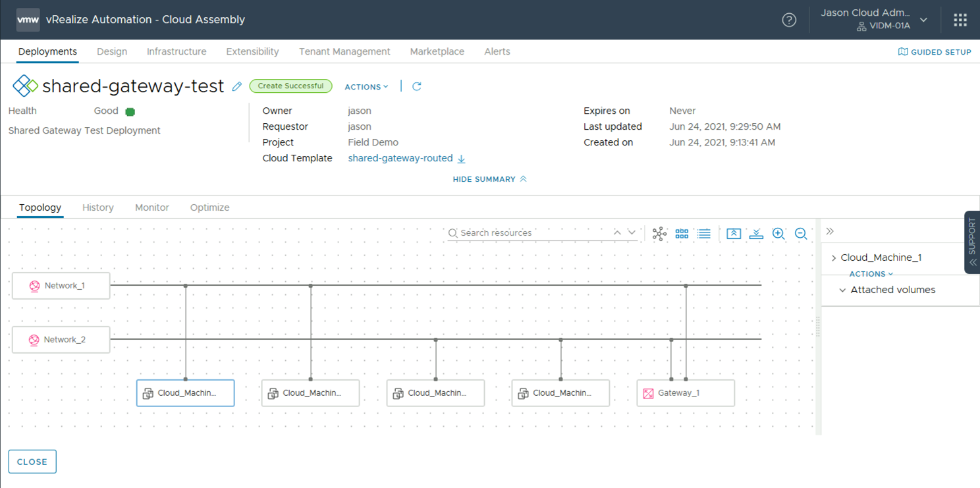Click the green Health status indicator

(130, 111)
